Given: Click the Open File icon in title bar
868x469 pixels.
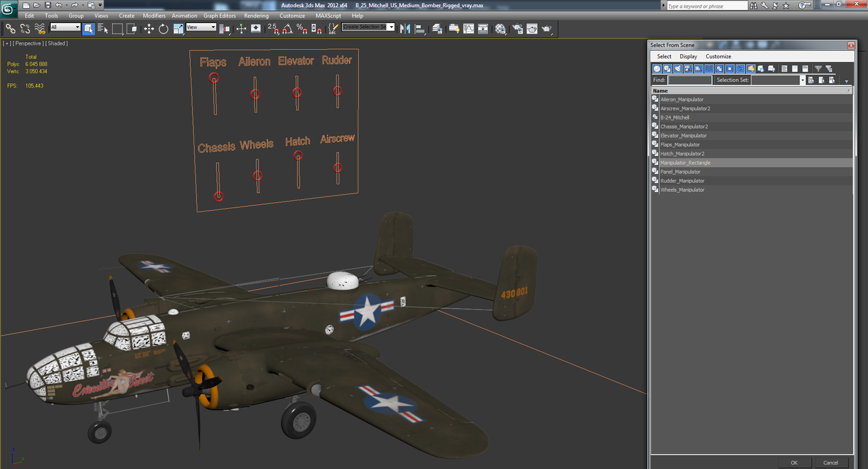Looking at the screenshot, I should click(36, 5).
